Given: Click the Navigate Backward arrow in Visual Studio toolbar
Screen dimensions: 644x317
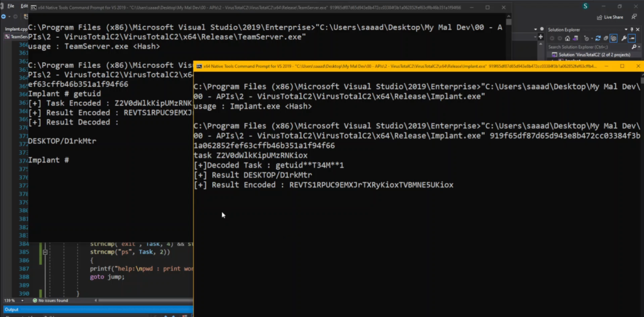Looking at the screenshot, I should click(4, 17).
